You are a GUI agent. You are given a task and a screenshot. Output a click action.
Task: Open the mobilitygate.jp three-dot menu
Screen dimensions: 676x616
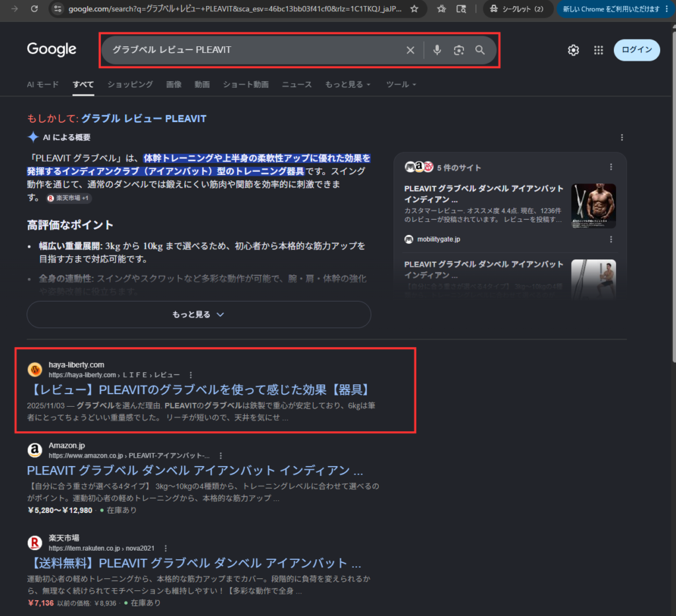tap(611, 239)
